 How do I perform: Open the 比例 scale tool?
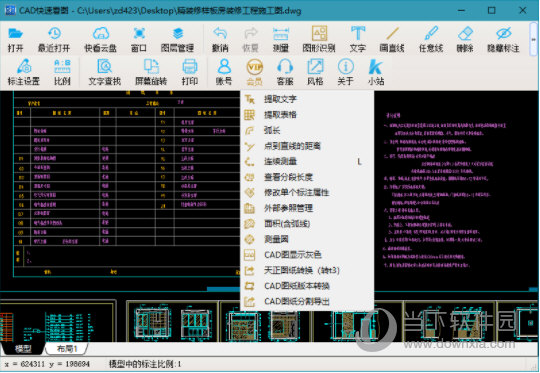pyautogui.click(x=62, y=72)
